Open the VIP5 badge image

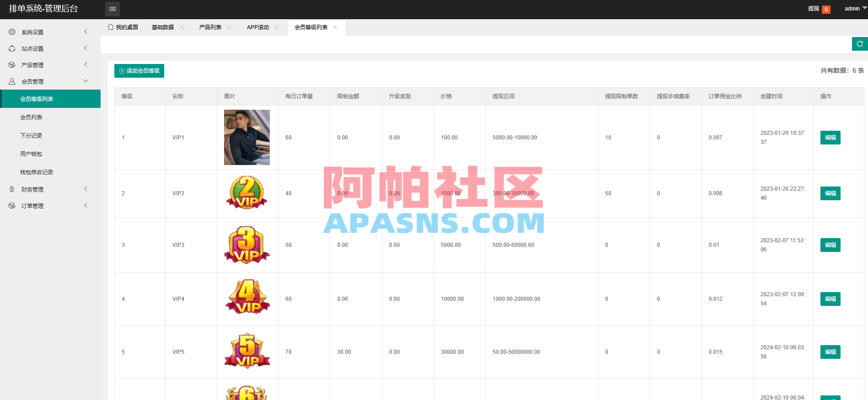coord(247,351)
